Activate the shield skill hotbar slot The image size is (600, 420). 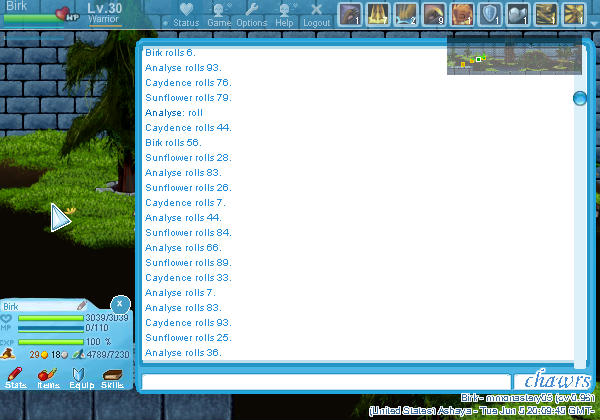490,14
